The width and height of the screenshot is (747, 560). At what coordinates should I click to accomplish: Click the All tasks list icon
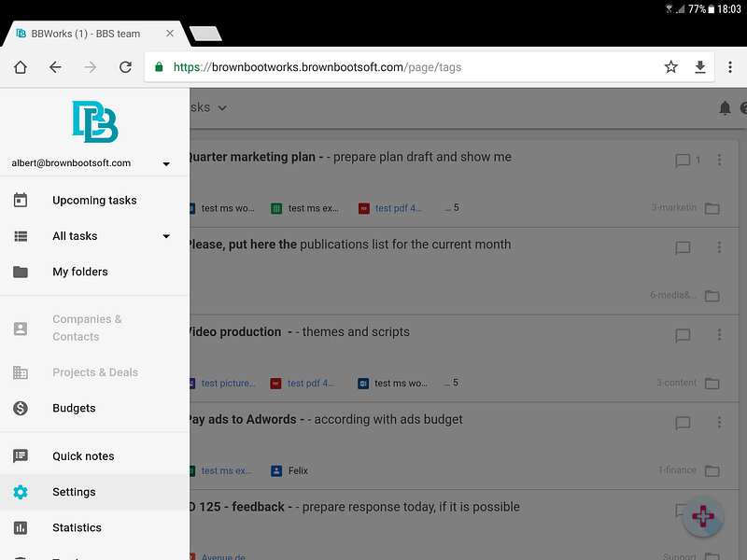(21, 236)
